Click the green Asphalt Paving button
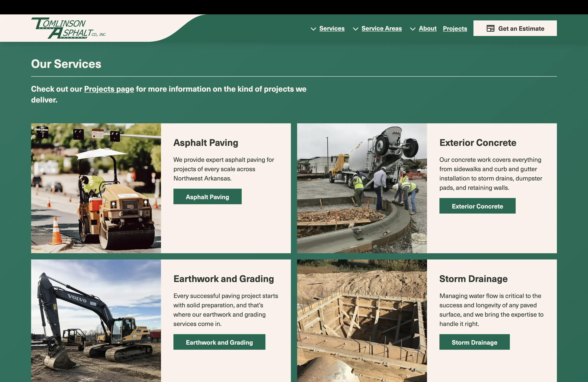 [x=207, y=197]
